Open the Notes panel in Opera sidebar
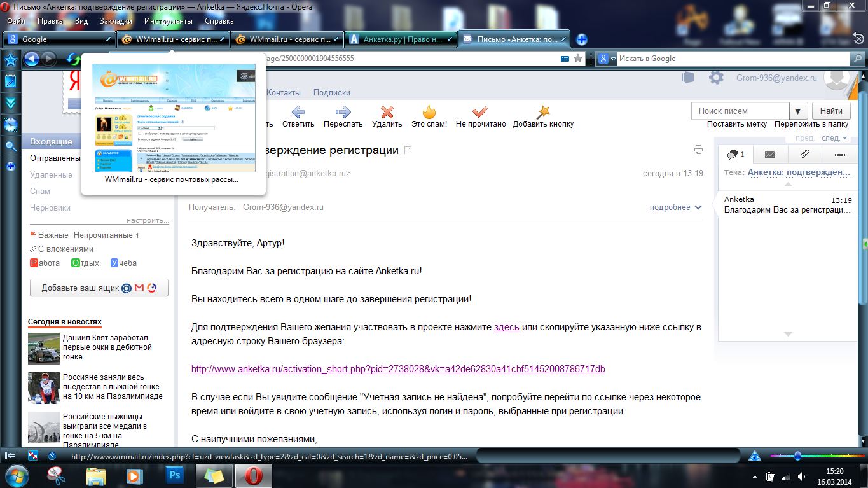 pyautogui.click(x=10, y=81)
